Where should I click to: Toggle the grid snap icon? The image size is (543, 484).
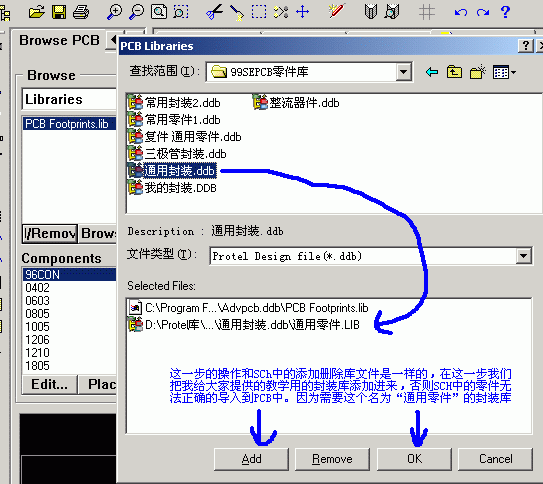(x=427, y=12)
